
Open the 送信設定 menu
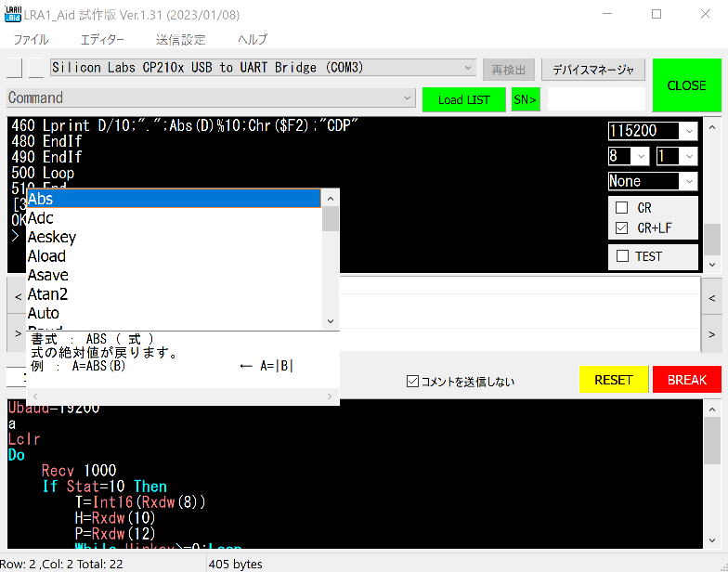tap(181, 39)
